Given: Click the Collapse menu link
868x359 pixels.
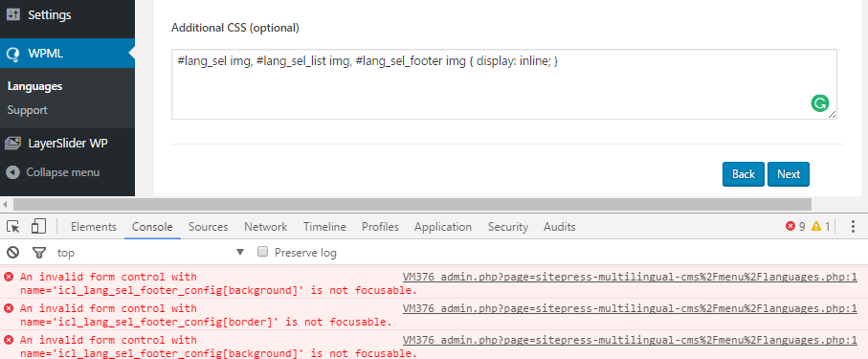Looking at the screenshot, I should [x=62, y=172].
